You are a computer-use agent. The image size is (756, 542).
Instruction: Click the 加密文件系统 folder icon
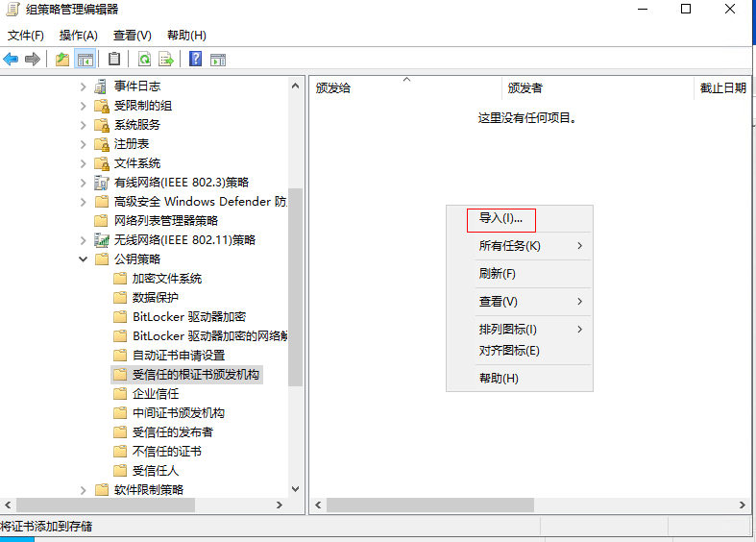point(119,279)
